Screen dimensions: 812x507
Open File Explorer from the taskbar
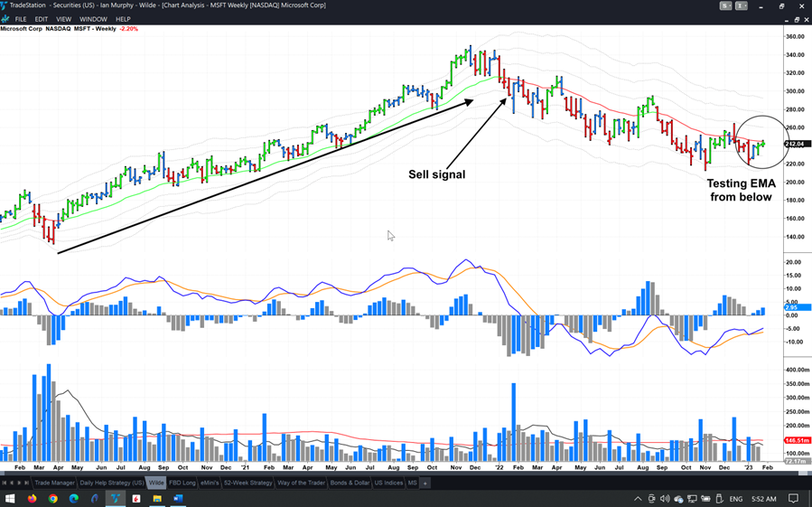(157, 498)
